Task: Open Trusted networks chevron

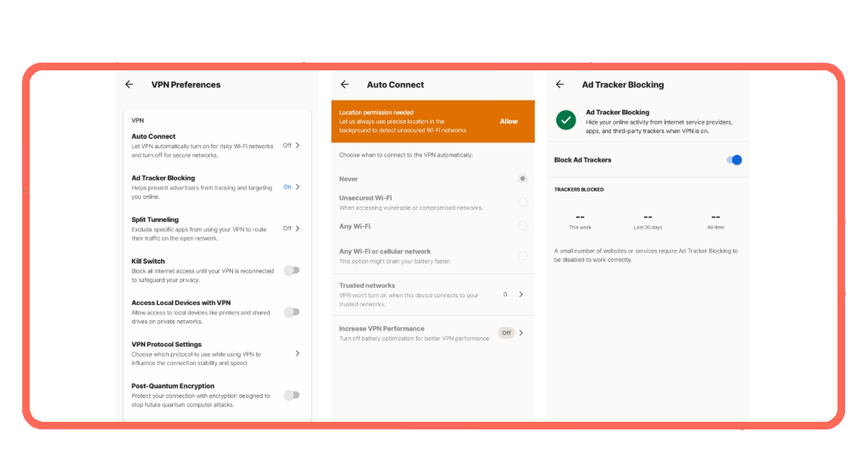Action: 521,294
